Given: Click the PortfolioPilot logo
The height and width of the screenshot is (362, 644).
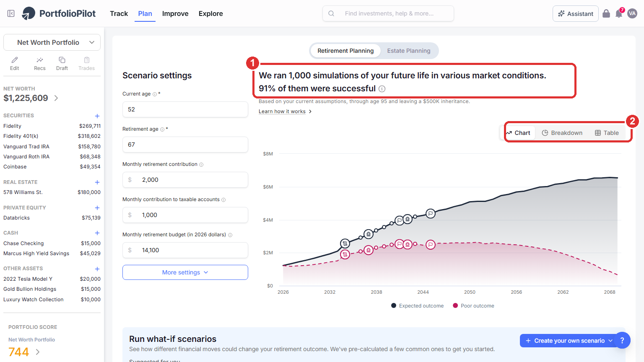Looking at the screenshot, I should coord(59,13).
